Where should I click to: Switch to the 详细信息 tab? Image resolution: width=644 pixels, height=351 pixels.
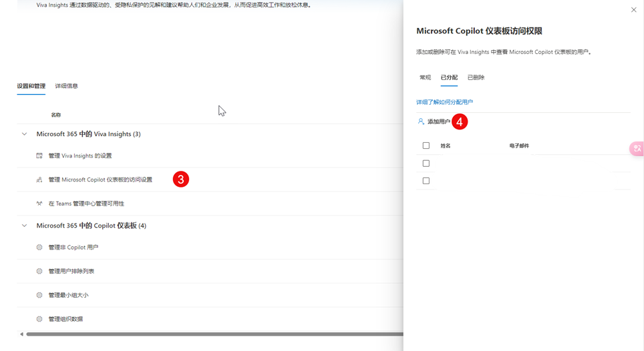point(67,86)
